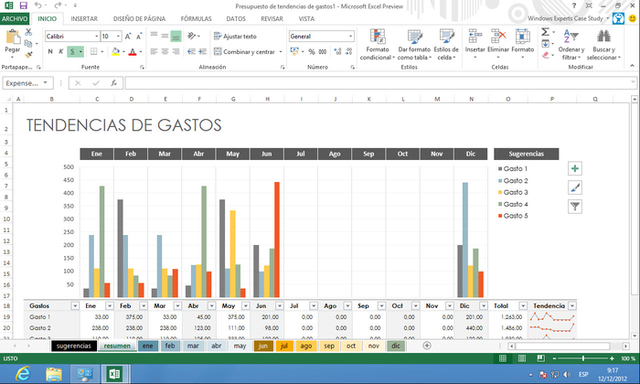Open the Ene column filter dropdown
The height and width of the screenshot is (384, 640).
pos(109,306)
